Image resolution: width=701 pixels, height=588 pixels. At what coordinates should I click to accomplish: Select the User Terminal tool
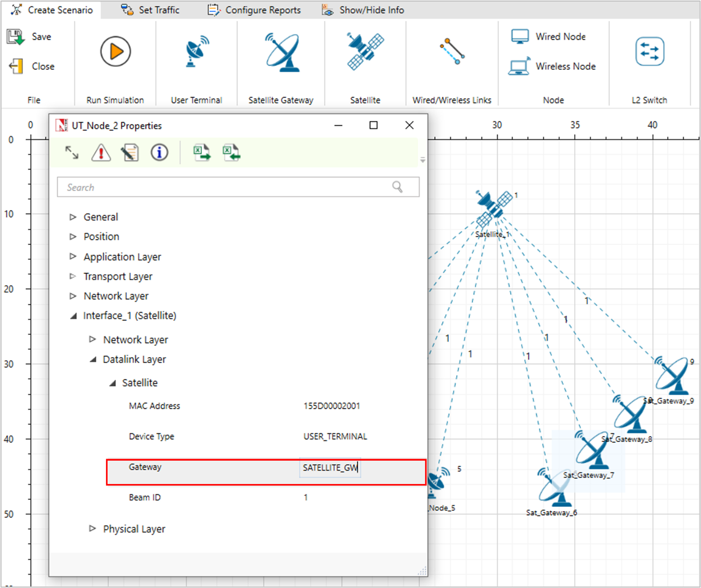click(197, 51)
